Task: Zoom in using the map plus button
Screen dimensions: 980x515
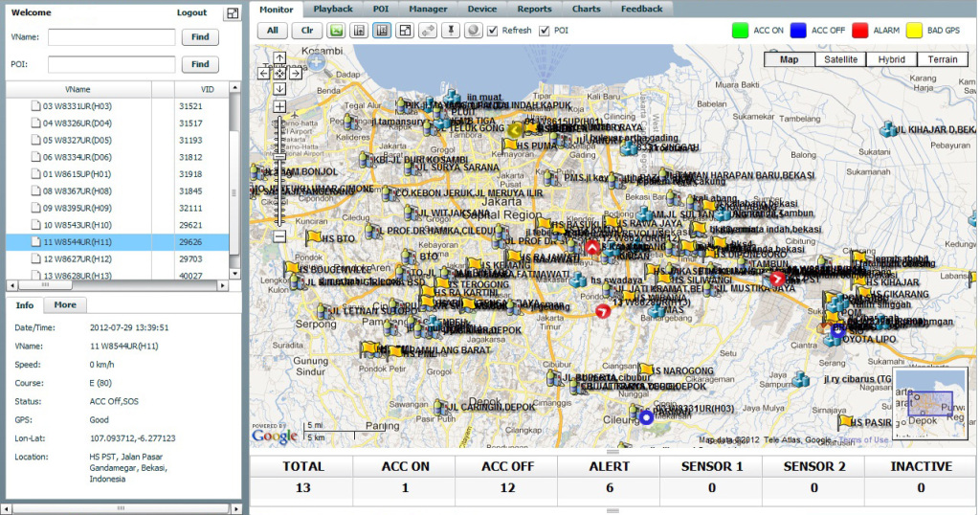Action: click(x=279, y=107)
